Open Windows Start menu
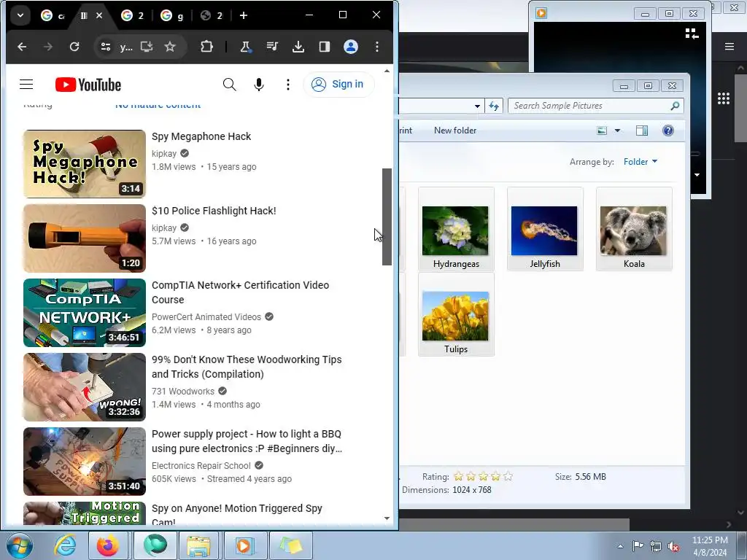The width and height of the screenshot is (747, 560). click(20, 545)
